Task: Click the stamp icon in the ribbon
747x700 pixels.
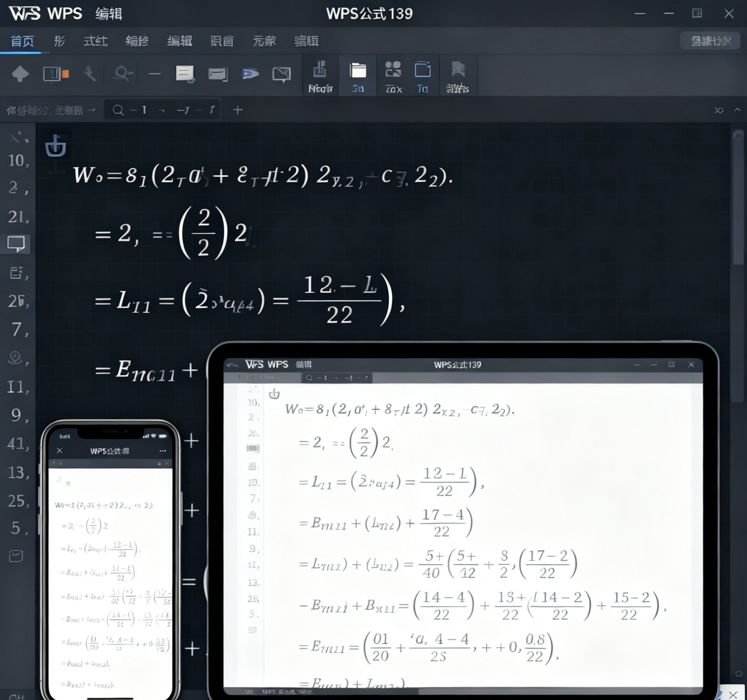Action: (x=320, y=70)
